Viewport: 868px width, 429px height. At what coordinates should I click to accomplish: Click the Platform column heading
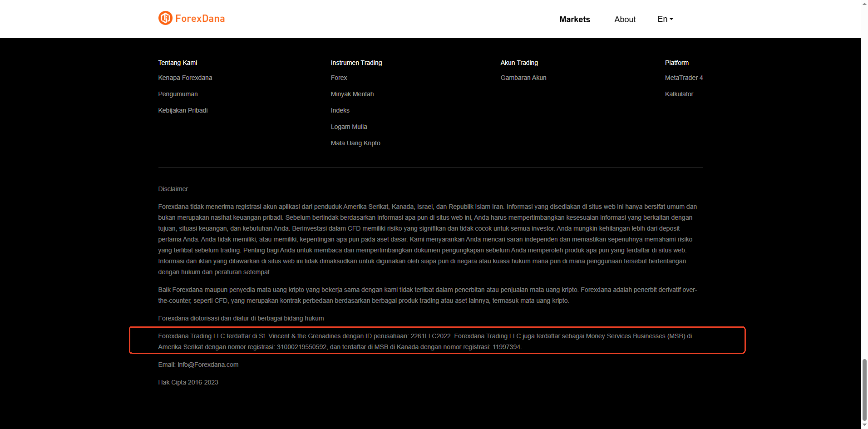[x=677, y=63]
